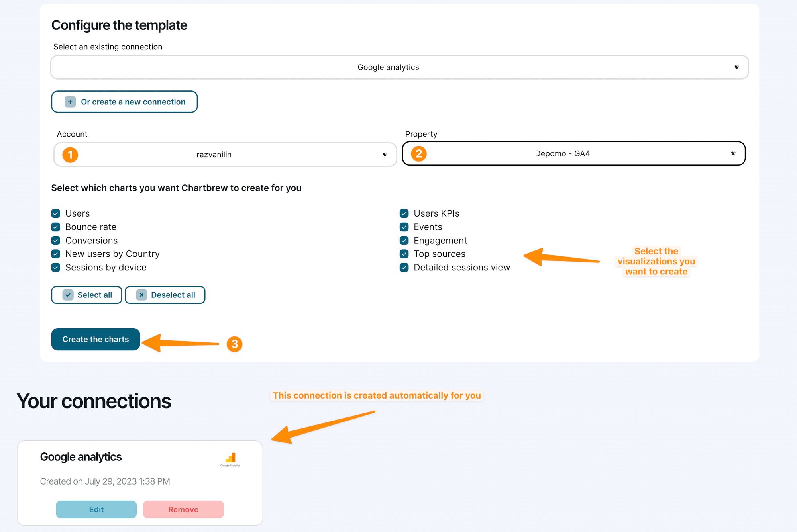Click Create the charts button
The image size is (797, 532).
click(x=96, y=339)
